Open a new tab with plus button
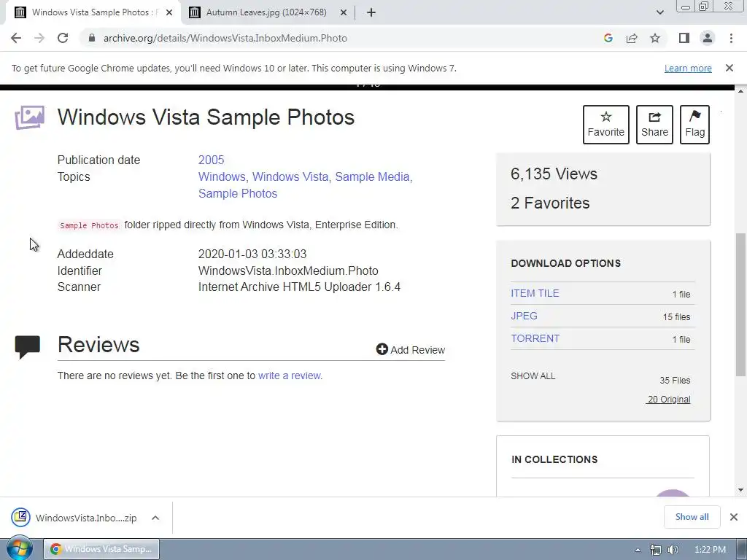 tap(371, 13)
